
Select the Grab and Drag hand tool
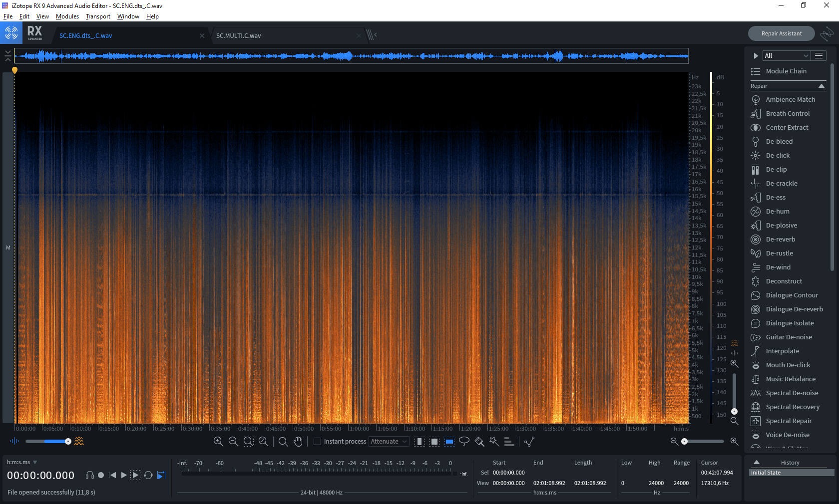pyautogui.click(x=298, y=441)
